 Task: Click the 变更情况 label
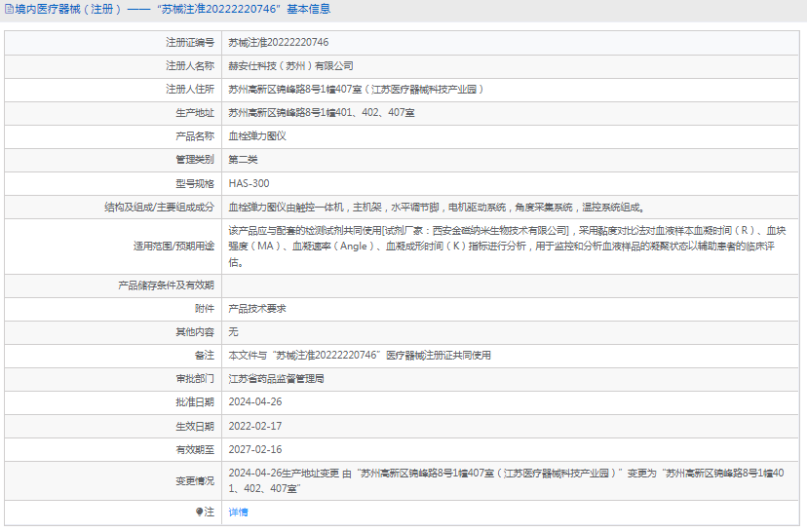click(x=195, y=480)
